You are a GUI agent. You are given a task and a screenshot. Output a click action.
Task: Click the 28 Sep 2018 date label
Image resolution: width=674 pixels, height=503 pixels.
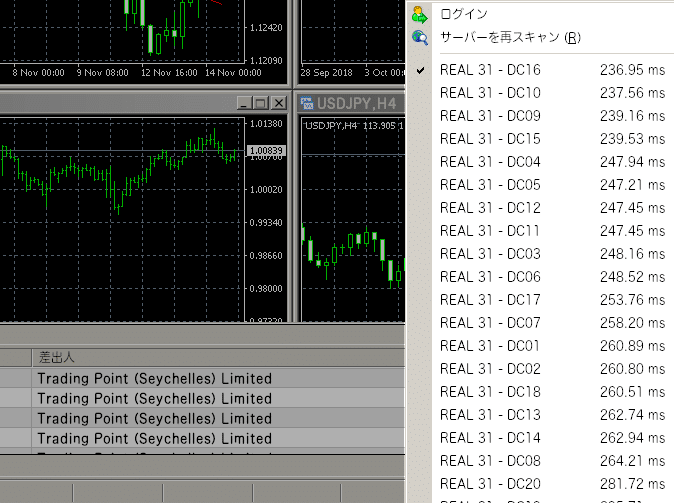(326, 73)
